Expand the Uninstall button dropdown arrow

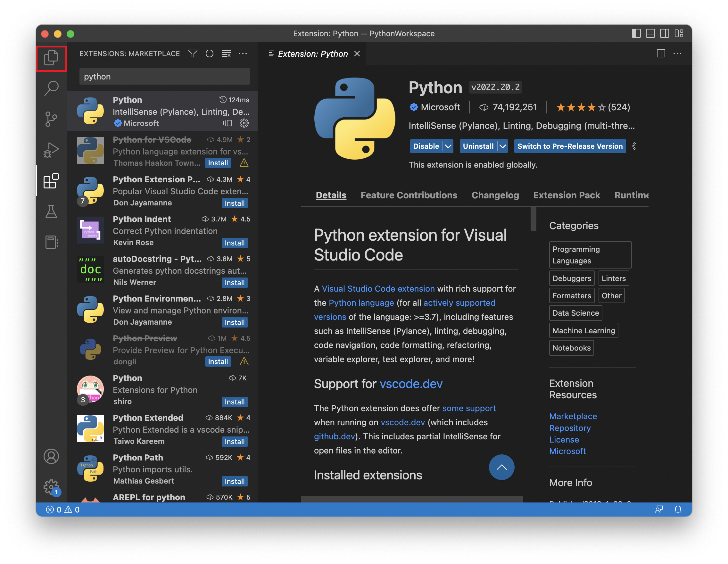click(x=502, y=146)
